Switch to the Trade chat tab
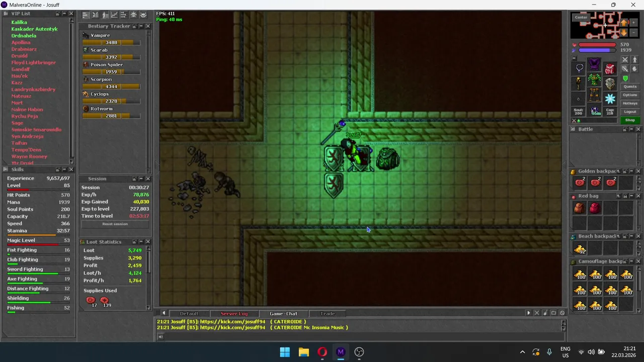This screenshot has width=644, height=362. [x=328, y=313]
